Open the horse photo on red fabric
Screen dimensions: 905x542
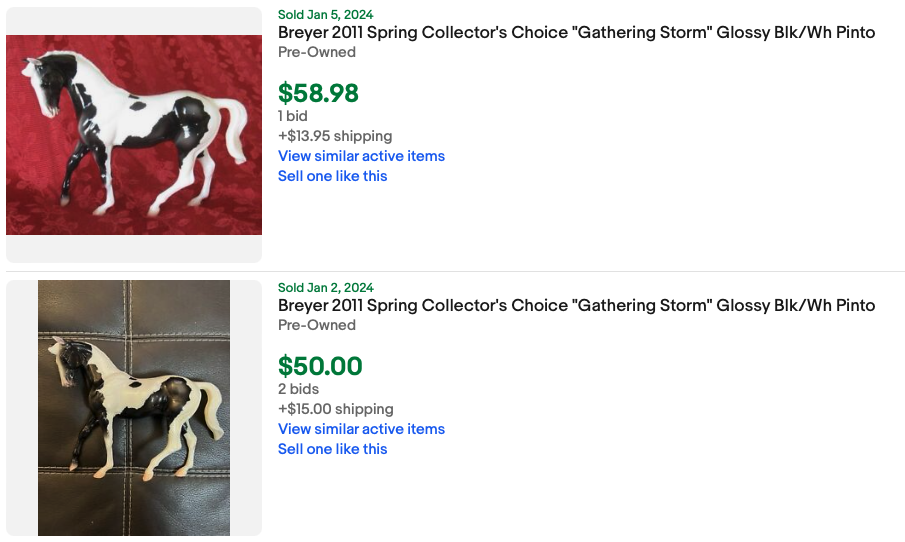(x=134, y=135)
